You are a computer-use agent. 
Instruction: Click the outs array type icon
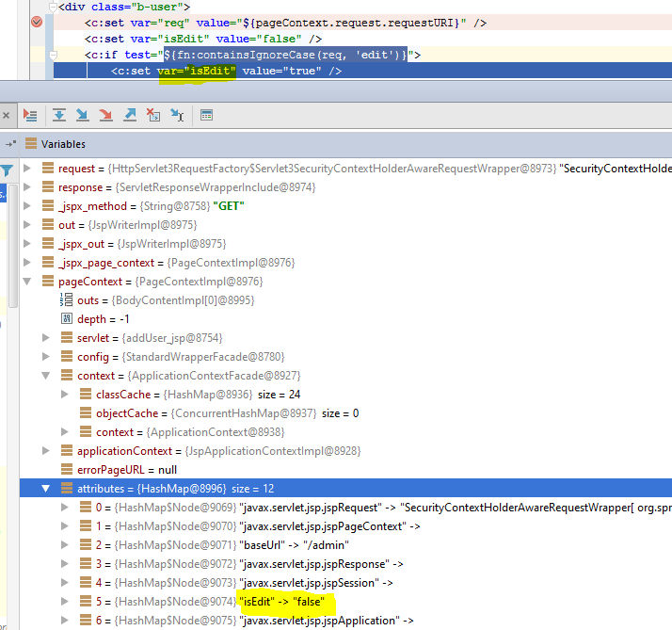click(x=67, y=299)
